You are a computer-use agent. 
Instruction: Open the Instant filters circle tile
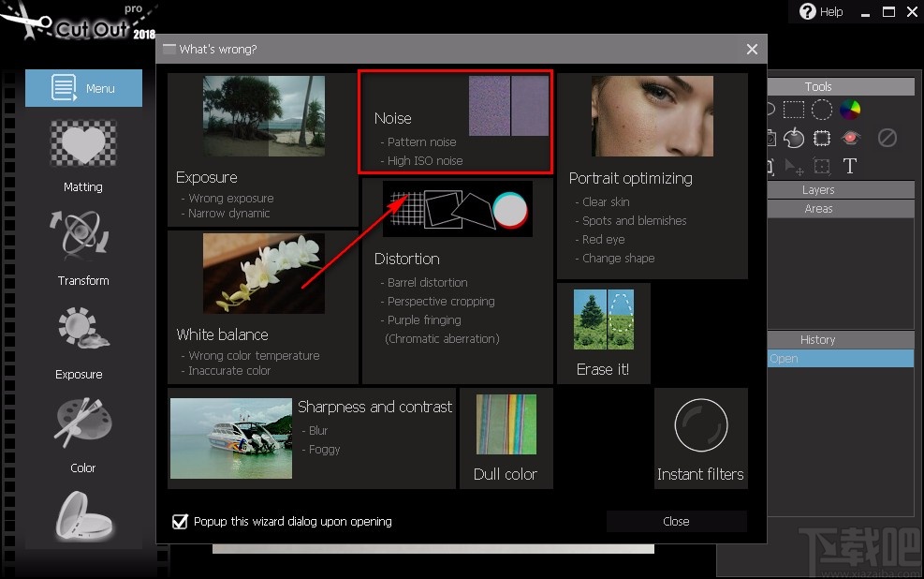click(700, 438)
